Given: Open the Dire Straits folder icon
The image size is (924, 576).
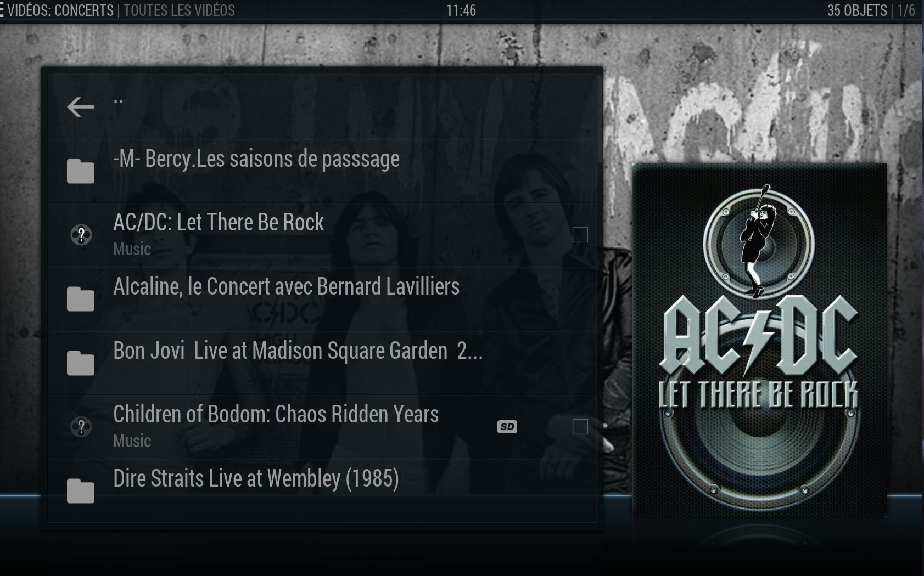Looking at the screenshot, I should tap(81, 491).
